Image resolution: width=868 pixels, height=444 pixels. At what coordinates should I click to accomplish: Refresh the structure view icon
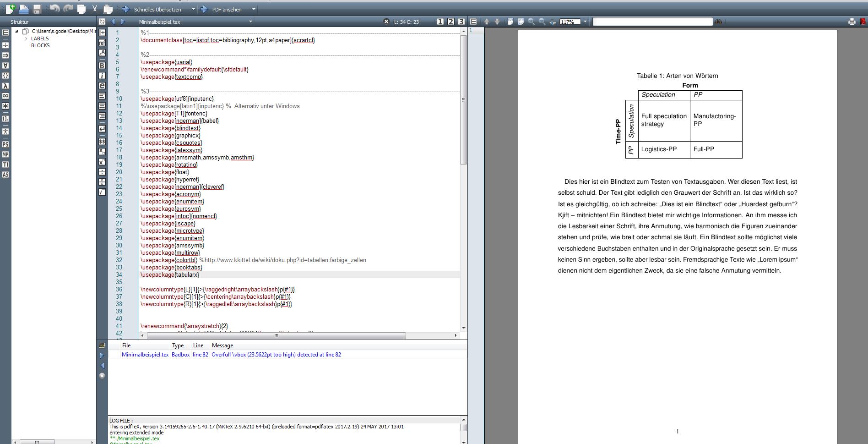(102, 22)
